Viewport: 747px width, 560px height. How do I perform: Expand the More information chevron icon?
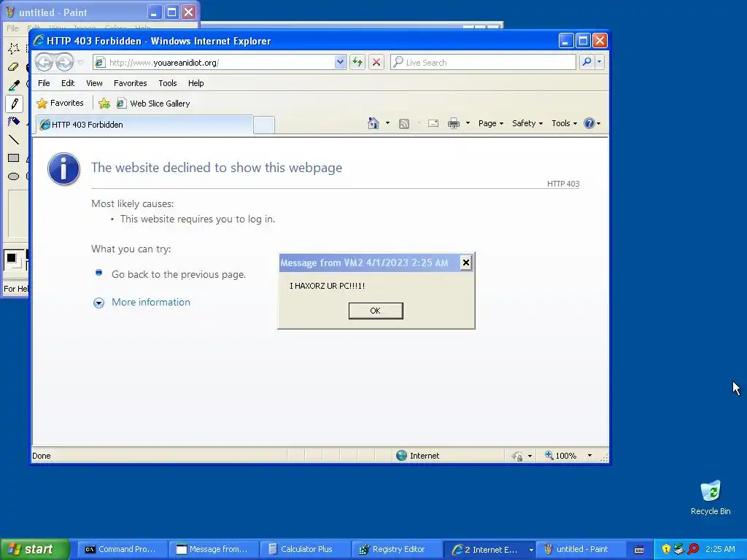point(98,303)
